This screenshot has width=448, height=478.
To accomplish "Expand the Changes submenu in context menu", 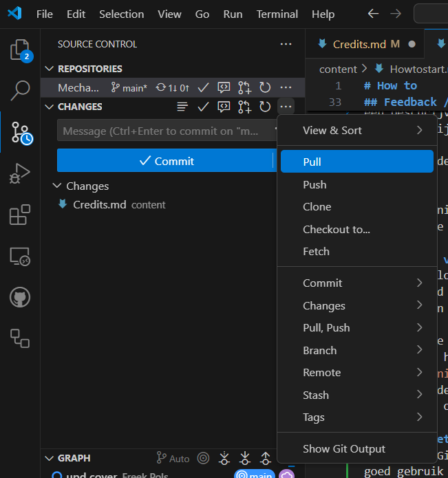I will [x=357, y=305].
